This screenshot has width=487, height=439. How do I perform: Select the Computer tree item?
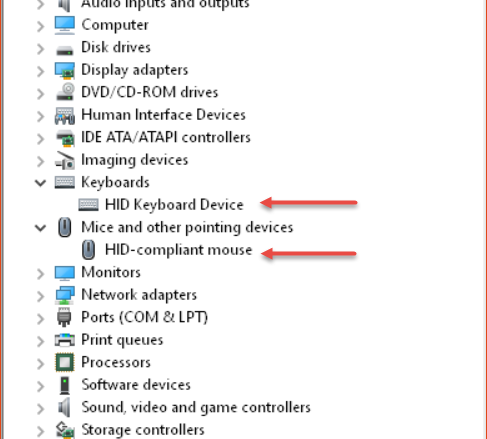click(115, 25)
